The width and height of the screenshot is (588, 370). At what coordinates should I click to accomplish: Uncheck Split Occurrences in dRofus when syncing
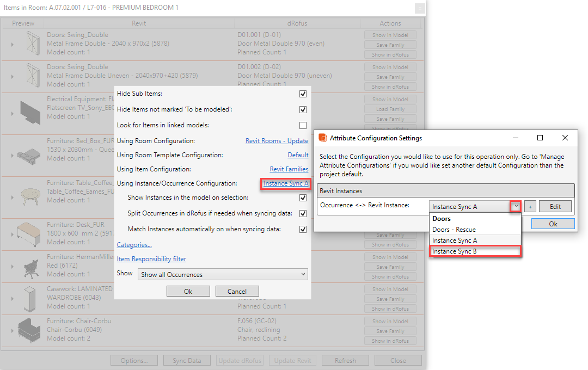[303, 214]
